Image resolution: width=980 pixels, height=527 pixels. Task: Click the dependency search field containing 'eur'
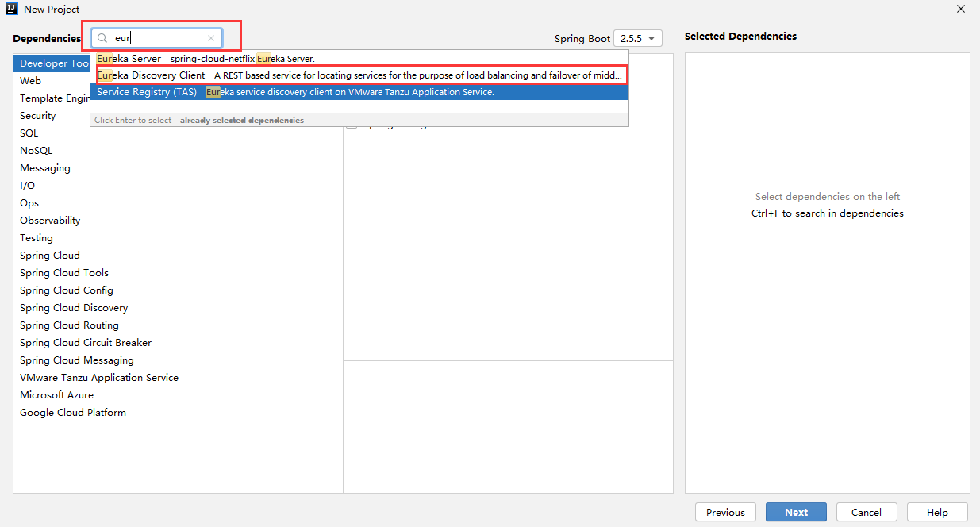point(156,38)
